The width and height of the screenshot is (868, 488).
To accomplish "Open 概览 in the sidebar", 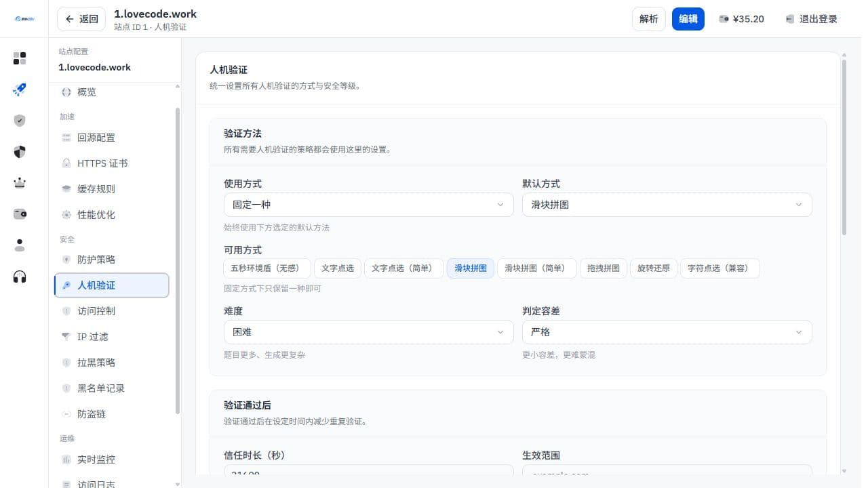I will tap(112, 92).
